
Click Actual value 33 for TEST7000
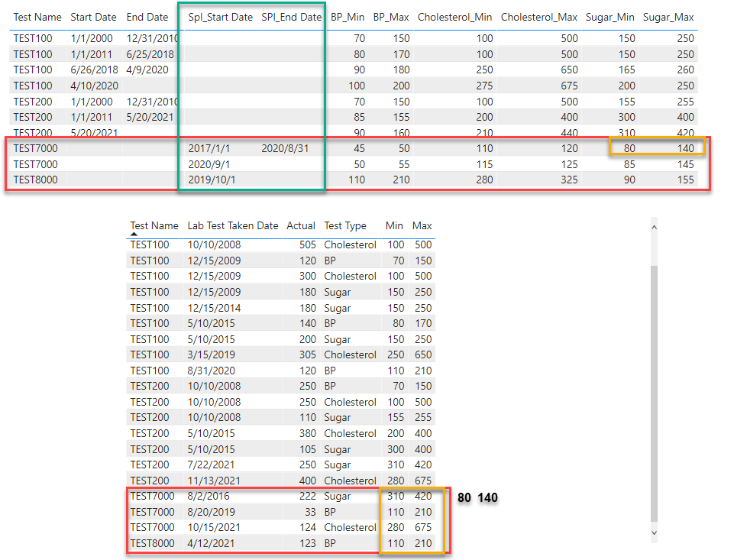[x=310, y=512]
